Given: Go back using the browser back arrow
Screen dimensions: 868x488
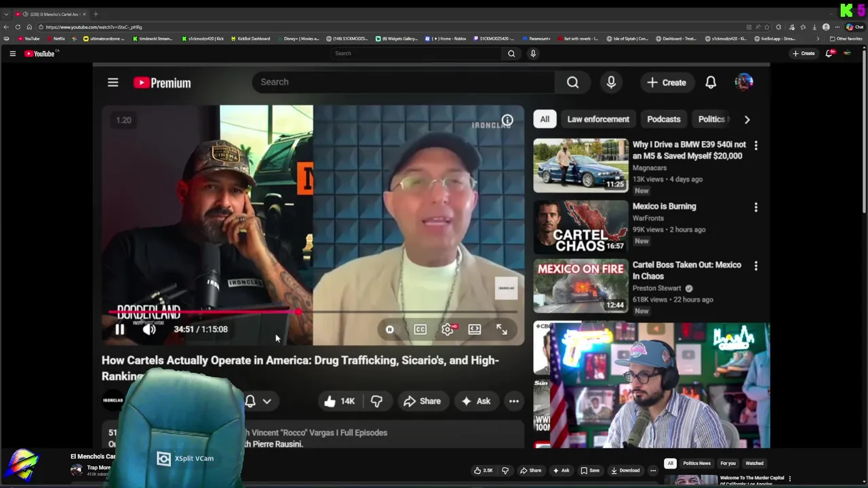Looking at the screenshot, I should click(7, 27).
